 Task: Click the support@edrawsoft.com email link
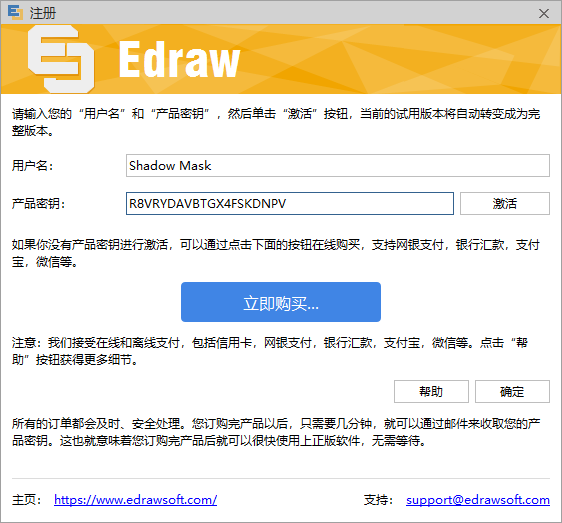tap(478, 500)
